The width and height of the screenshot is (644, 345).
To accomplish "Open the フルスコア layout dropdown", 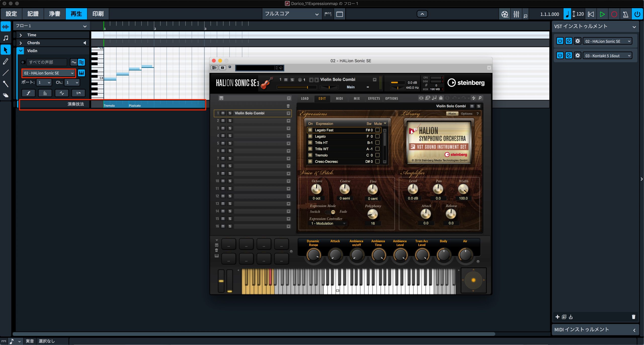I will (292, 14).
